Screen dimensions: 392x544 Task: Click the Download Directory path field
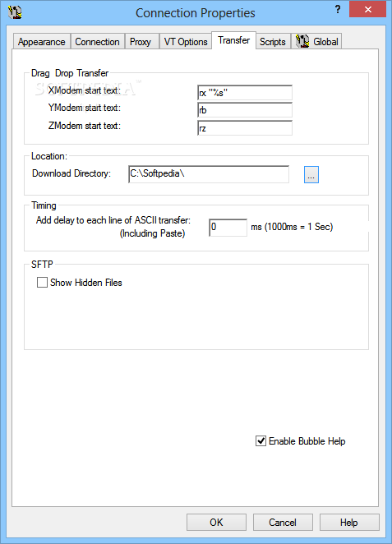[x=209, y=174]
